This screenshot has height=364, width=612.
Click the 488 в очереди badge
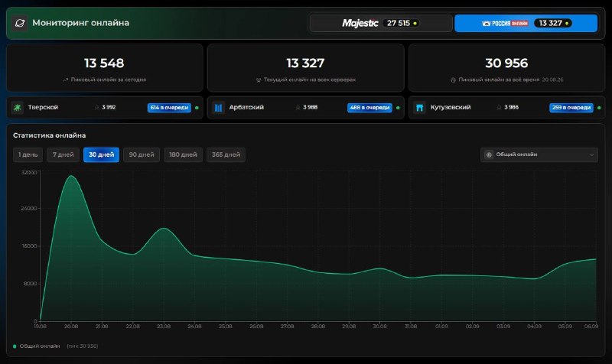[x=369, y=108]
